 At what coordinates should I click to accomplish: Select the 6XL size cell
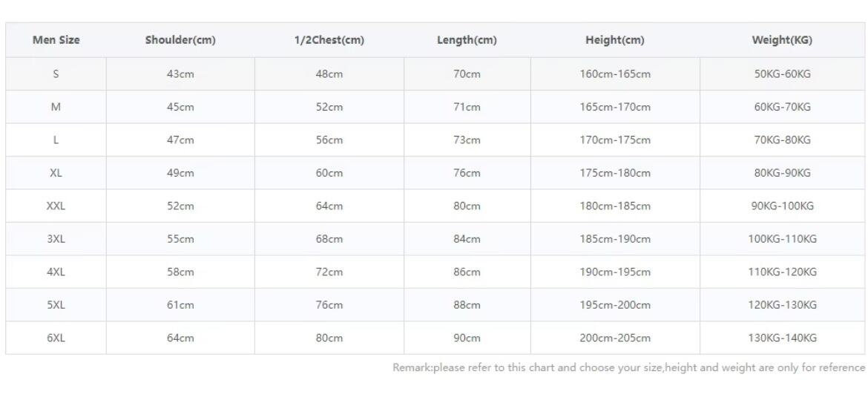[x=56, y=338]
